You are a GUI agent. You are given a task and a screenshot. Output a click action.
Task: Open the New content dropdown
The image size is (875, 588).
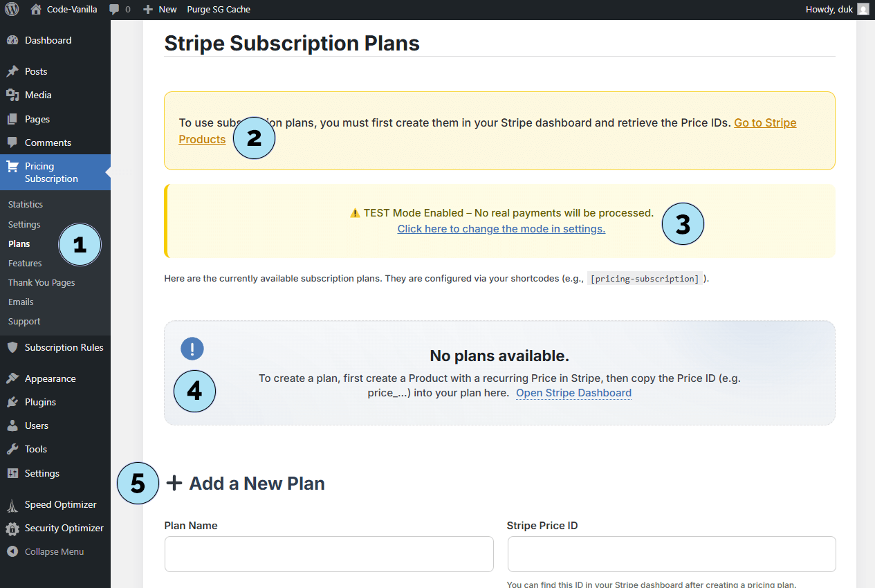(160, 10)
